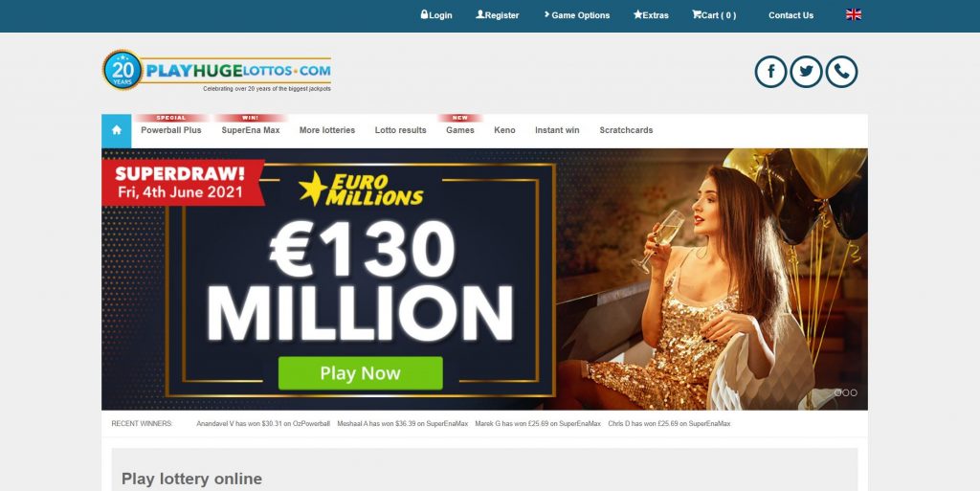Viewport: 980px width, 491px height.
Task: Click the PlayHugeLottos.com logo
Action: point(216,71)
